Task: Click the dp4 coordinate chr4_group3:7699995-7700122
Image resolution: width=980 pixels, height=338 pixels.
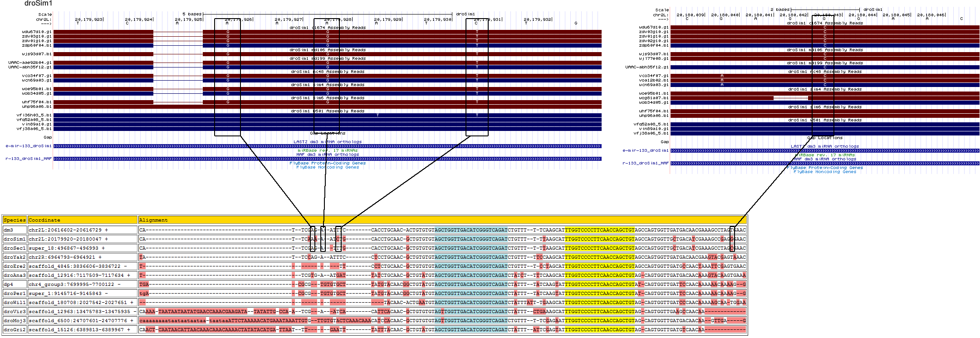Action: click(x=71, y=285)
